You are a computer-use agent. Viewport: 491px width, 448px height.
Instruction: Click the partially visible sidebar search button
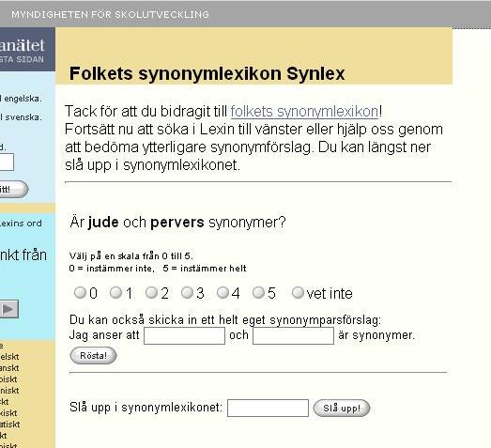14,189
